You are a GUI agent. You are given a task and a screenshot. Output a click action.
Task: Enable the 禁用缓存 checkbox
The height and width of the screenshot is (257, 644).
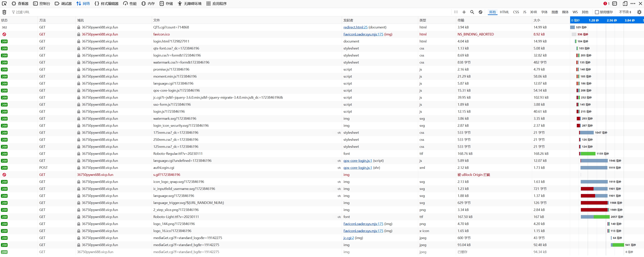coord(597,12)
